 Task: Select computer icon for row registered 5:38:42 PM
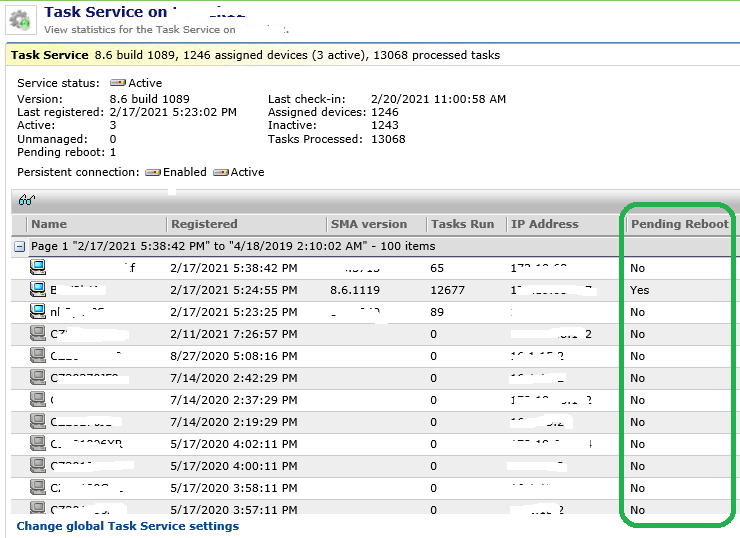tap(38, 267)
